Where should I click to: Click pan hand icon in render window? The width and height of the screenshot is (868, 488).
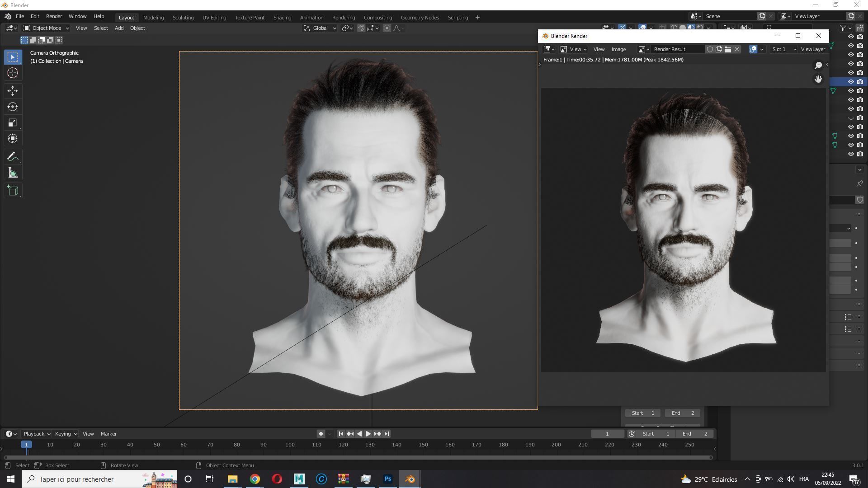818,79
